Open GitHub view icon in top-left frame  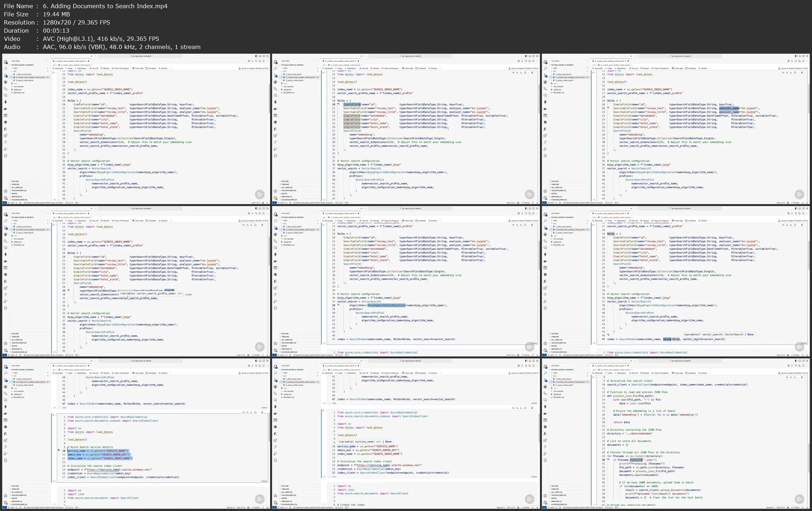(6, 82)
